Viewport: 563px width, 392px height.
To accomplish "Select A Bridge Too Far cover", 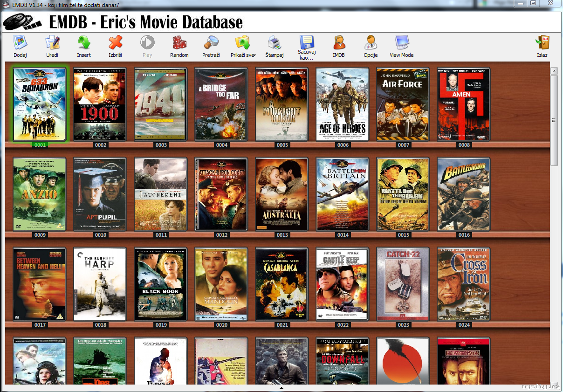I will pyautogui.click(x=221, y=104).
